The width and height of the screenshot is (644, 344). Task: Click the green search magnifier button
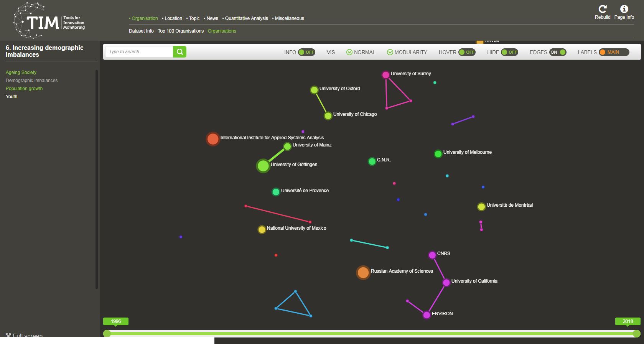[180, 52]
